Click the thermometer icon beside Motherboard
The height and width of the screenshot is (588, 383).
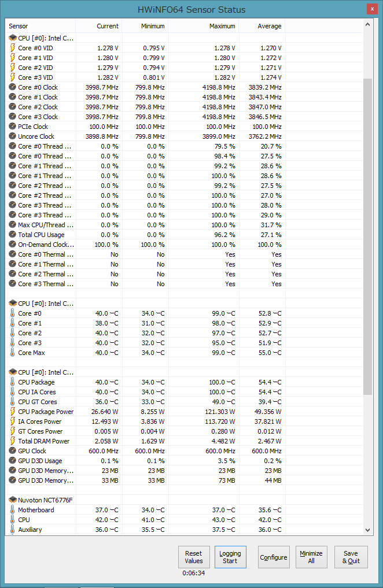click(x=12, y=509)
